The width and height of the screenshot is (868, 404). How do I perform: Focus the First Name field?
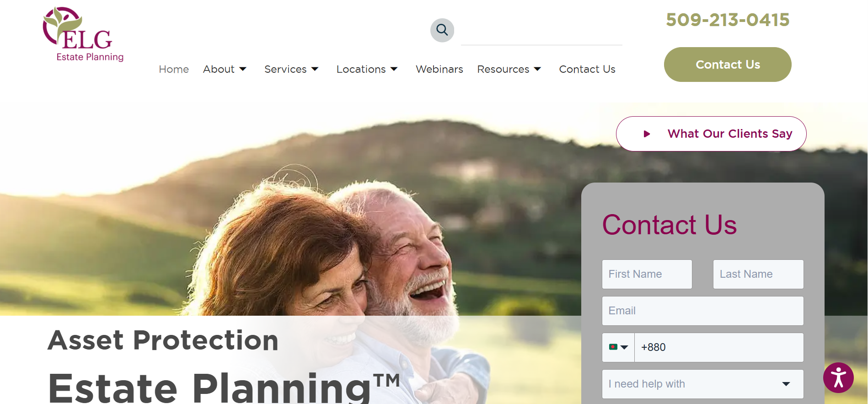click(x=647, y=274)
